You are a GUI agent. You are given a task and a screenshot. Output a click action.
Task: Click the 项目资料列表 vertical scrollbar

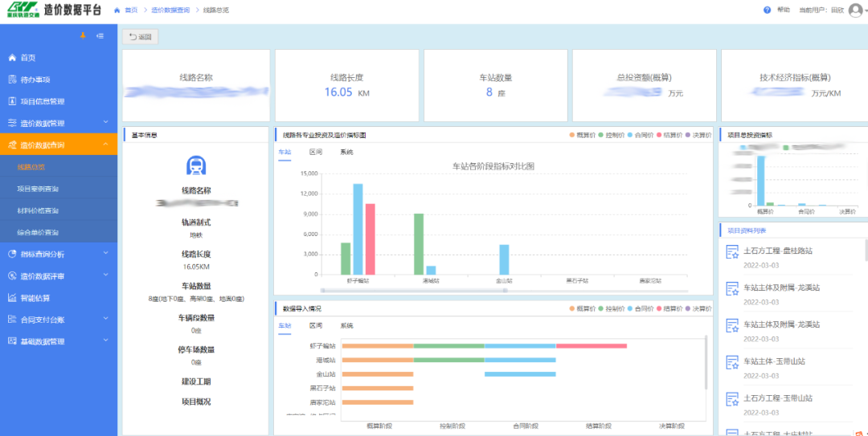pos(866,249)
